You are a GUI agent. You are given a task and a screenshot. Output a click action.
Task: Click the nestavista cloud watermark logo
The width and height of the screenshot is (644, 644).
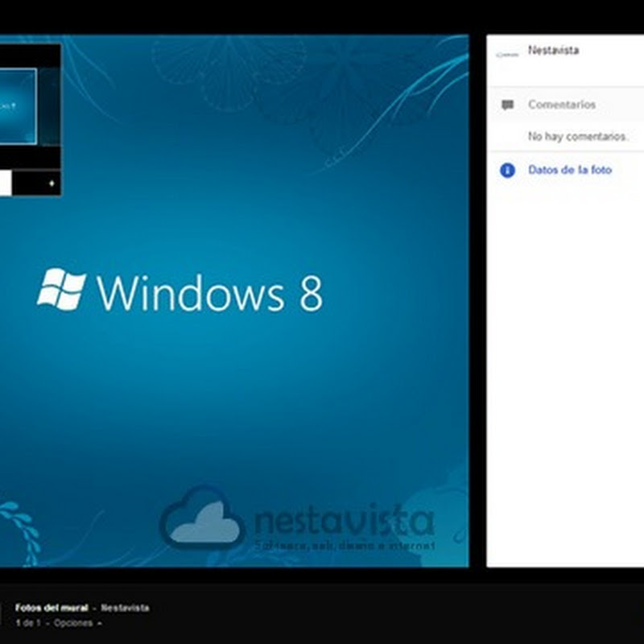202,519
